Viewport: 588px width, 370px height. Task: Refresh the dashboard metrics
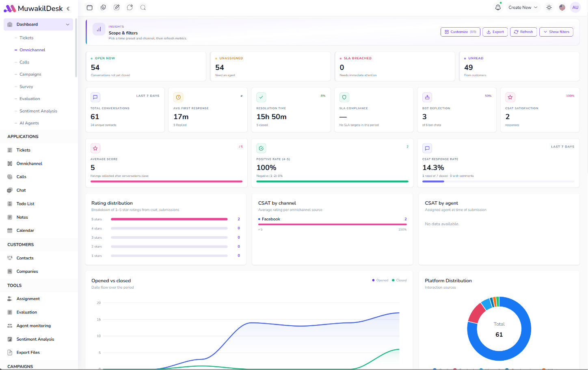tap(523, 32)
